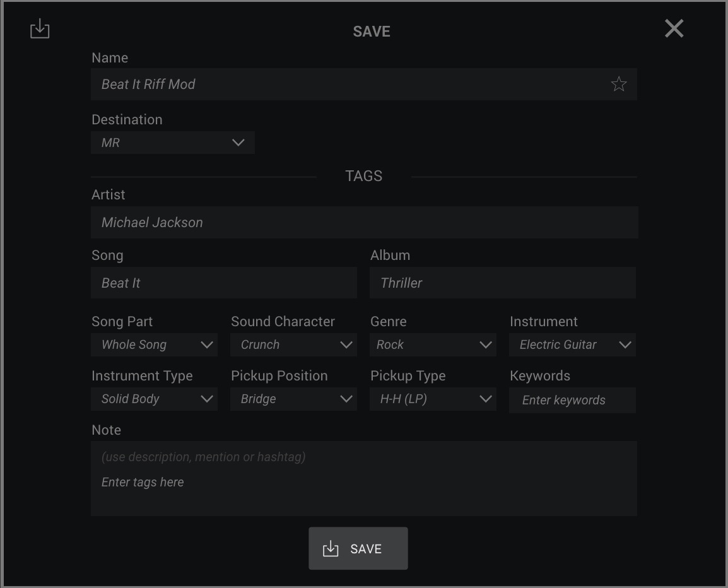
Task: Click the SAVE button at bottom
Action: [358, 548]
